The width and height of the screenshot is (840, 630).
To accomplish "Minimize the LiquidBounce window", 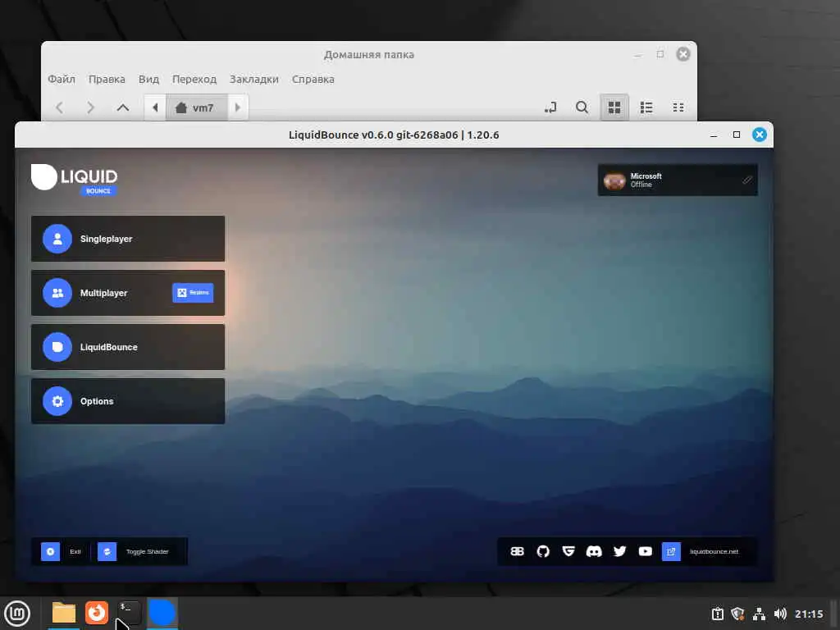I will click(x=714, y=135).
